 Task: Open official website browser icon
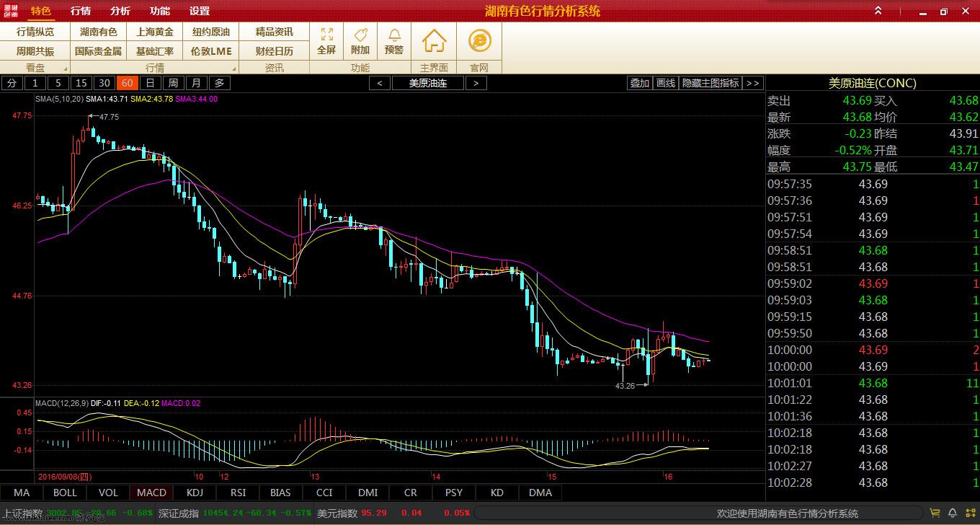click(x=479, y=40)
